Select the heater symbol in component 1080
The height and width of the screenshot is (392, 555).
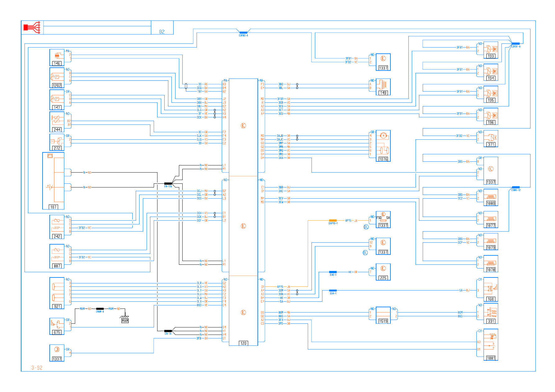491,197
